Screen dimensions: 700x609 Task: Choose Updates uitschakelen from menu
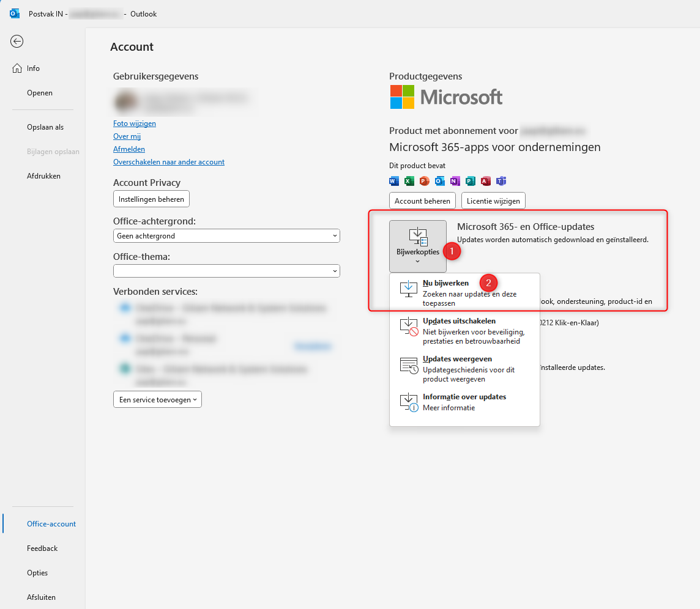click(x=464, y=331)
